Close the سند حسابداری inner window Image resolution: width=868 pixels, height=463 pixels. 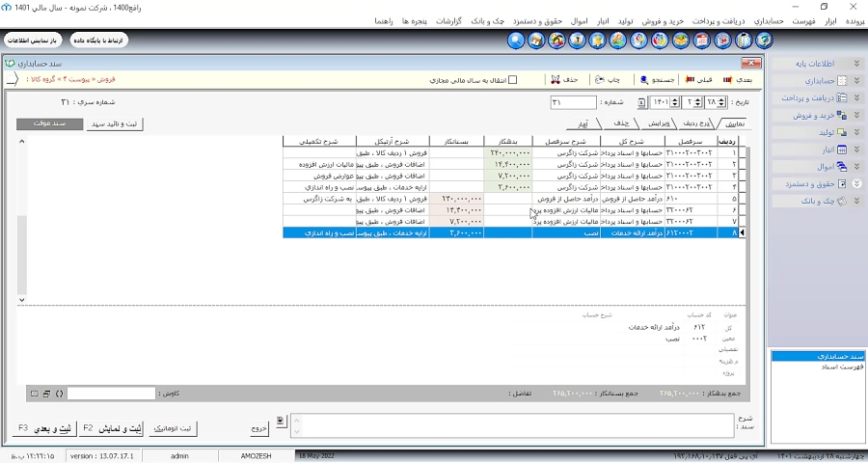tap(751, 63)
